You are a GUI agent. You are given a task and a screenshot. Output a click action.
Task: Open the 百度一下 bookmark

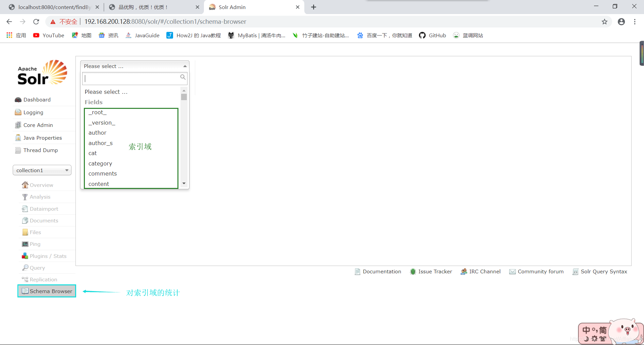coord(384,36)
